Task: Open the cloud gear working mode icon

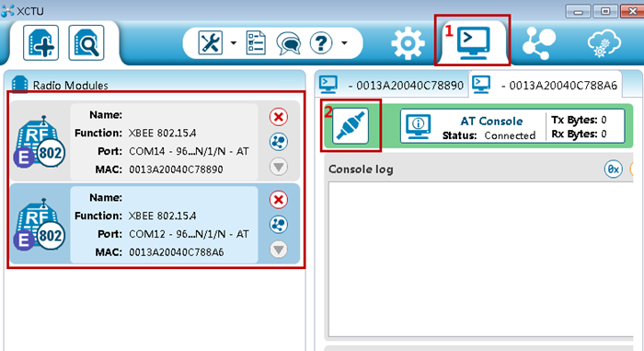Action: 604,43
